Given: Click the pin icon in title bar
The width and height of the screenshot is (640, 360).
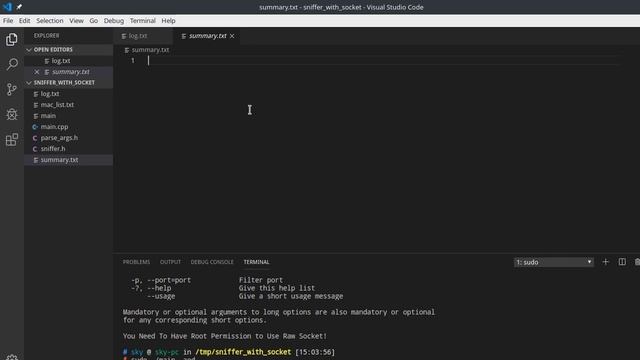Looking at the screenshot, I should tap(19, 7).
